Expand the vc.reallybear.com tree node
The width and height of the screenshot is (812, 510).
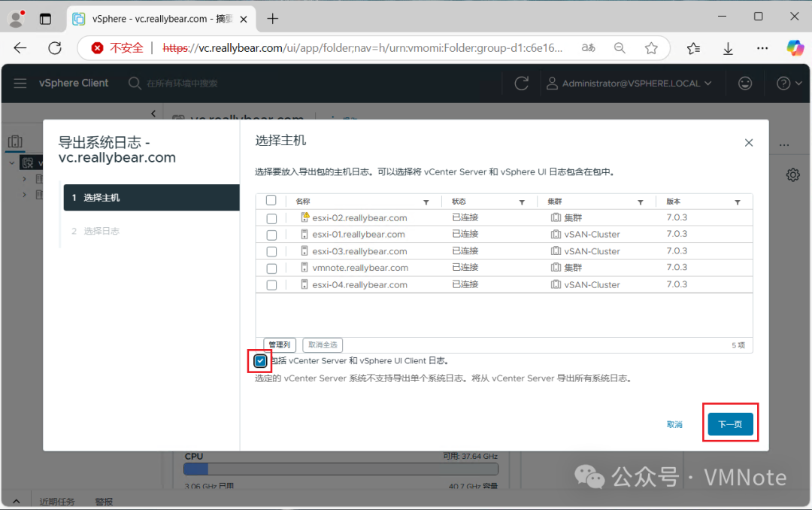11,162
